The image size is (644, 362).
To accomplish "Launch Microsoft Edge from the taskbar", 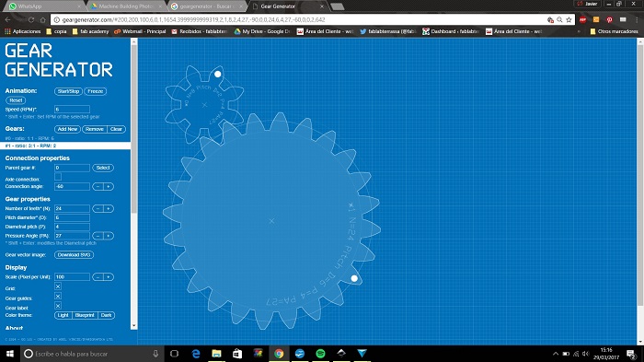I will [x=196, y=354].
